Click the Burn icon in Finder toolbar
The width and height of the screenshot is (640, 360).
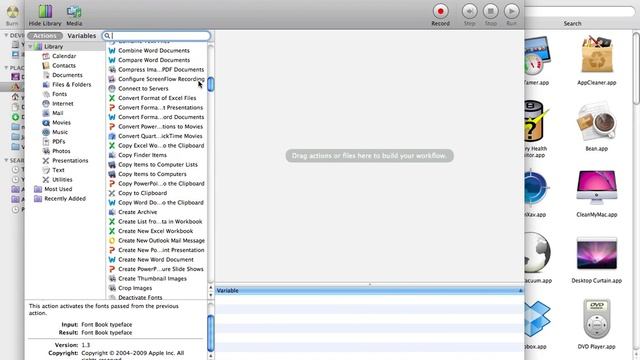(x=12, y=15)
